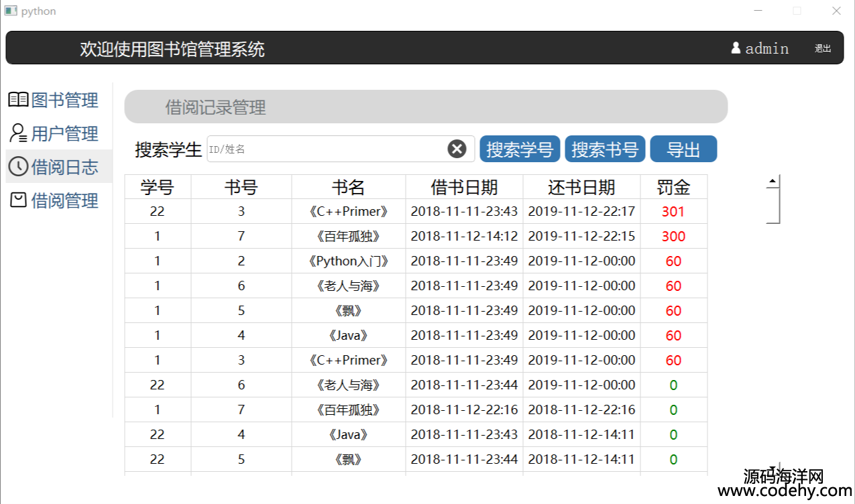
Task: Click 退出 to log out
Action: coord(822,48)
